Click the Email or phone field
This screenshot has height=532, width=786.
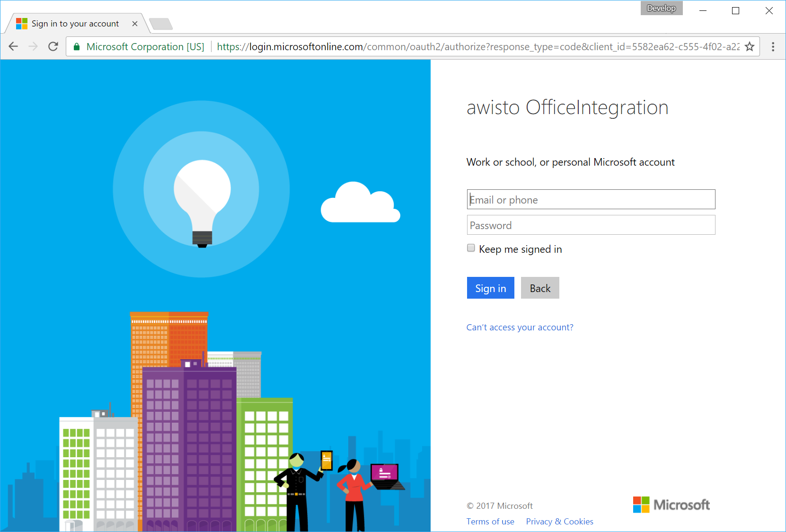click(591, 199)
